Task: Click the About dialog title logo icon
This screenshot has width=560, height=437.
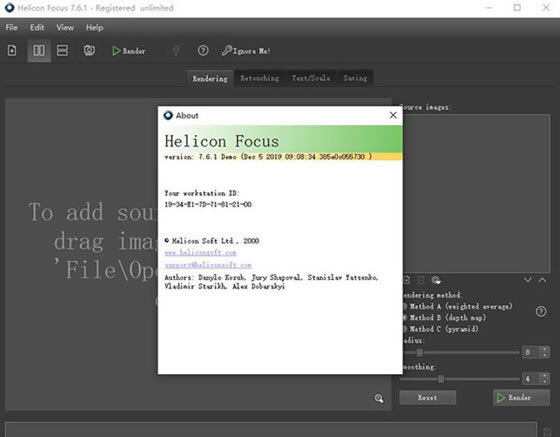Action: tap(168, 115)
